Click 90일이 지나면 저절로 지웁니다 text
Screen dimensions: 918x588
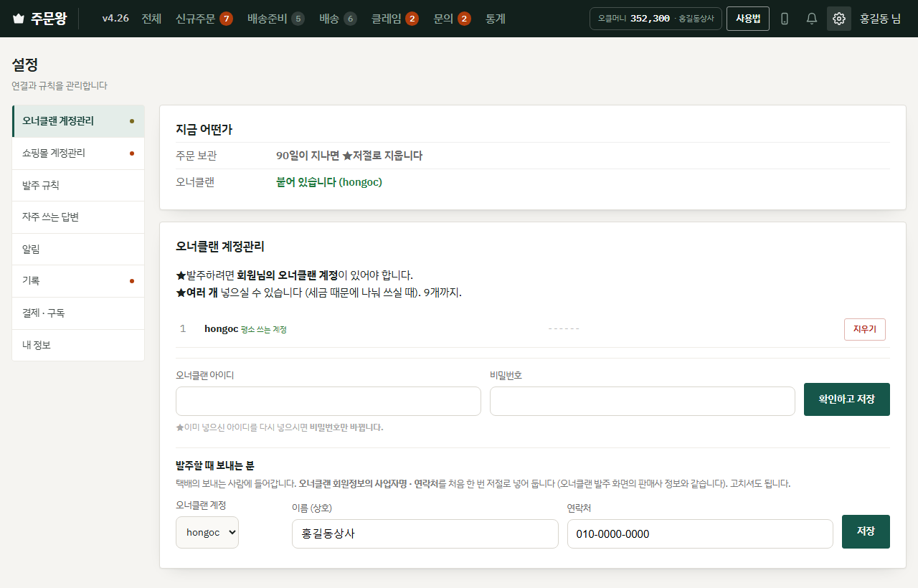tap(349, 156)
